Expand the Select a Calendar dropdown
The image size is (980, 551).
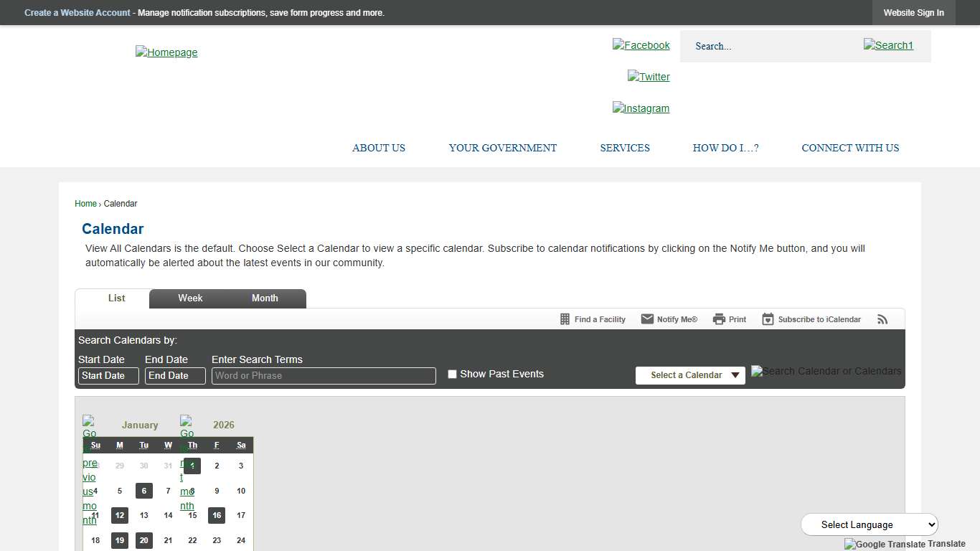(x=690, y=375)
